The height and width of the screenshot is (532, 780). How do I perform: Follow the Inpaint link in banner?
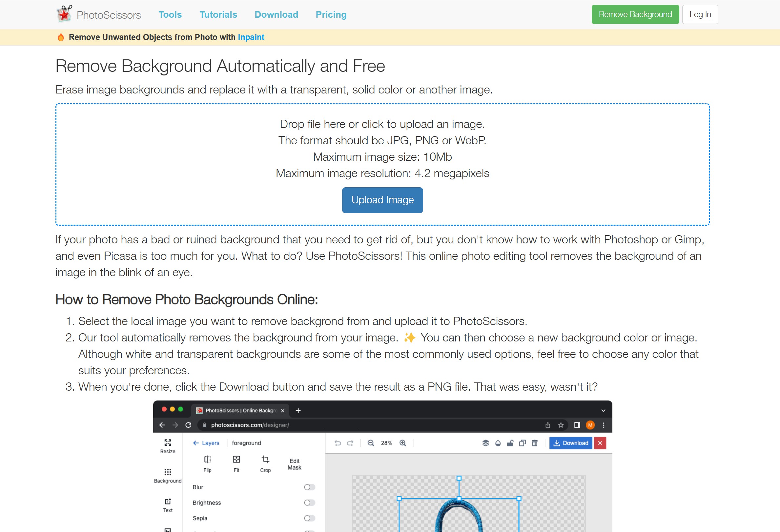point(251,37)
